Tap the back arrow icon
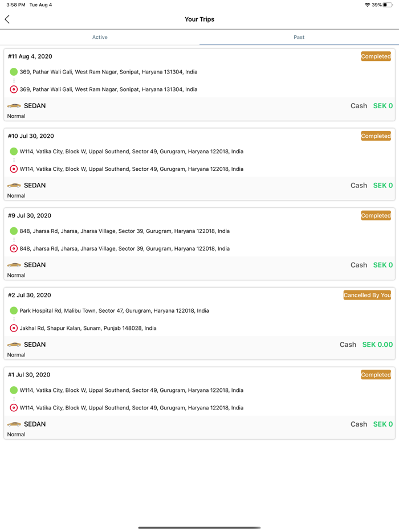The image size is (399, 532). tap(7, 19)
